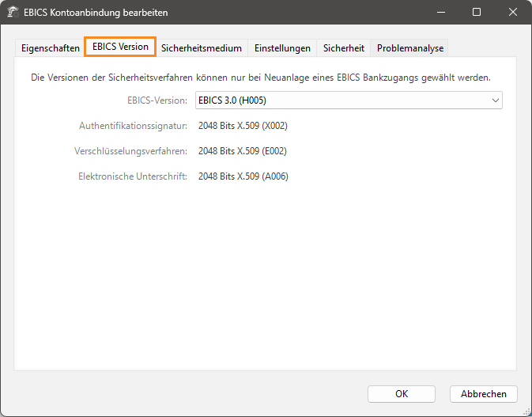Expand the EBICS-Version dropdown chevron
The width and height of the screenshot is (532, 417).
[495, 100]
